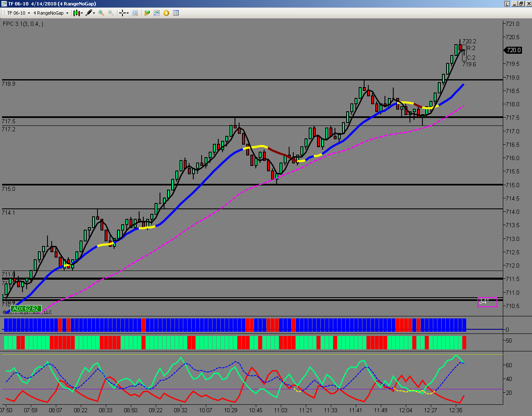Open the chart Properties table icon
This screenshot has height=416, width=532.
click(x=176, y=13)
